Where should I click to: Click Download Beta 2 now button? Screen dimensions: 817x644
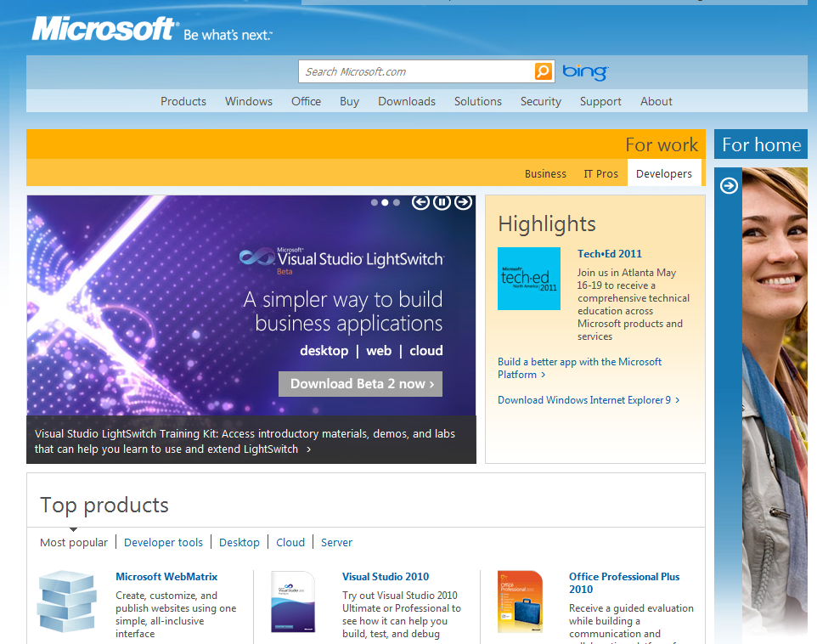[x=361, y=384]
